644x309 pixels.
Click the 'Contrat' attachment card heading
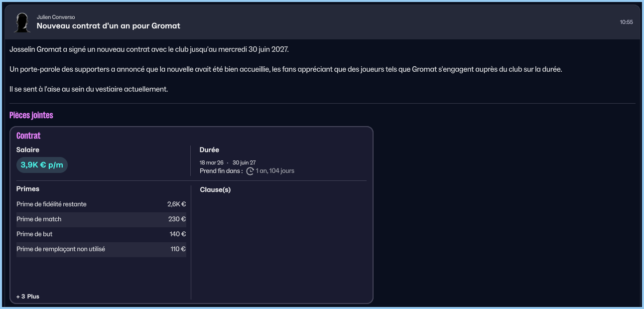28,136
